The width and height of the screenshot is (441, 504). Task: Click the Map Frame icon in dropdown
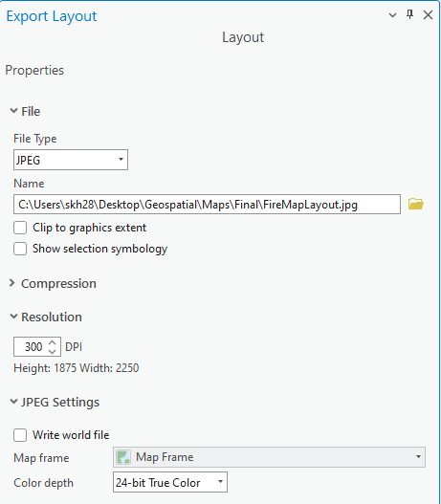tap(123, 457)
